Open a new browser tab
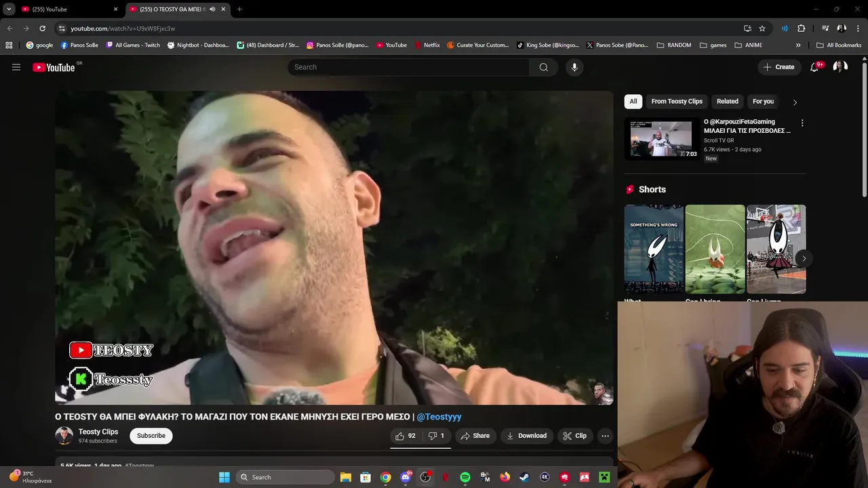This screenshot has height=488, width=868. (239, 9)
